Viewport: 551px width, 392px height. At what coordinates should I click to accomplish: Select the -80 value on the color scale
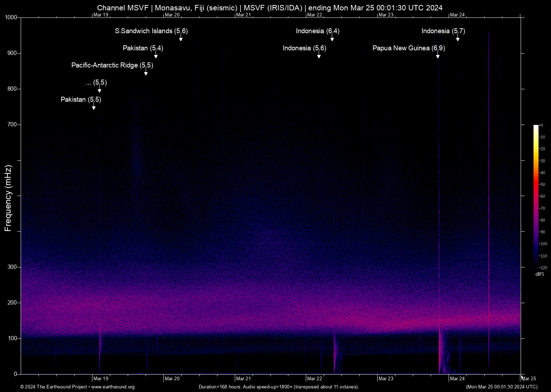point(542,220)
